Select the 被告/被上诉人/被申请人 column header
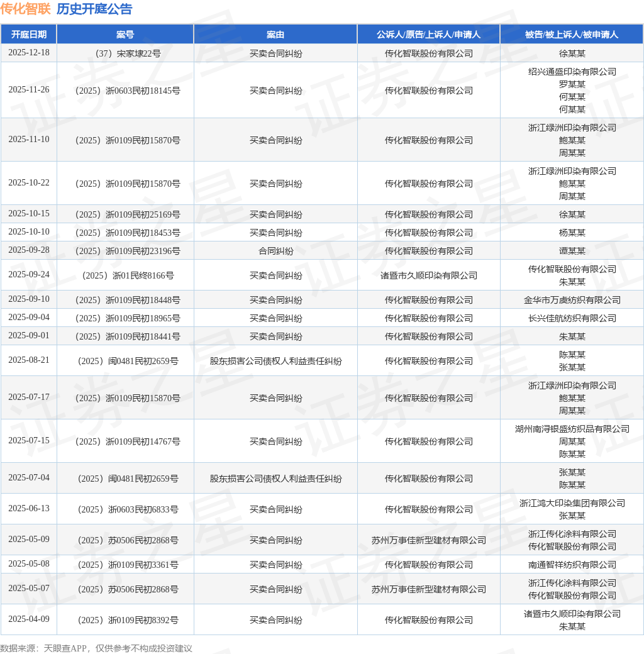644x654 pixels. (x=572, y=34)
